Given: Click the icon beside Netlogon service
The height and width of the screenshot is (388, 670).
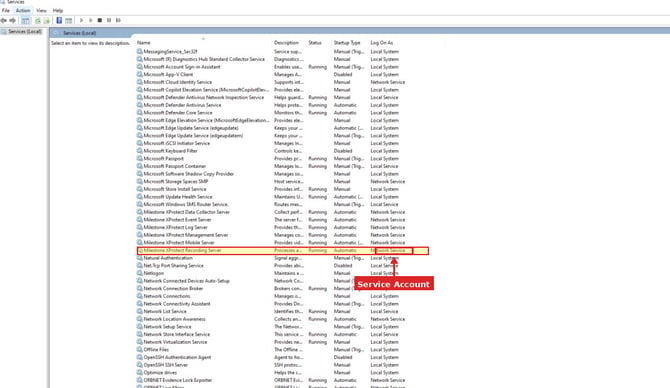Looking at the screenshot, I should pos(139,273).
